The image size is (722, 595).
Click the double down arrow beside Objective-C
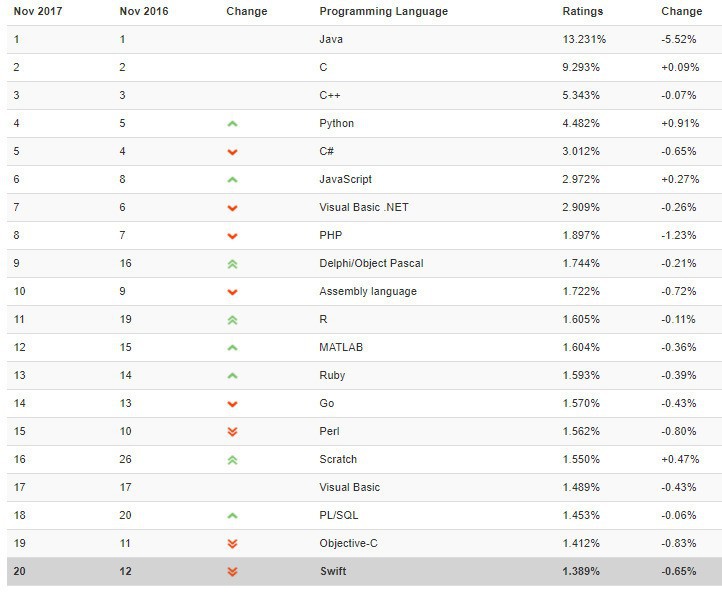coord(232,544)
